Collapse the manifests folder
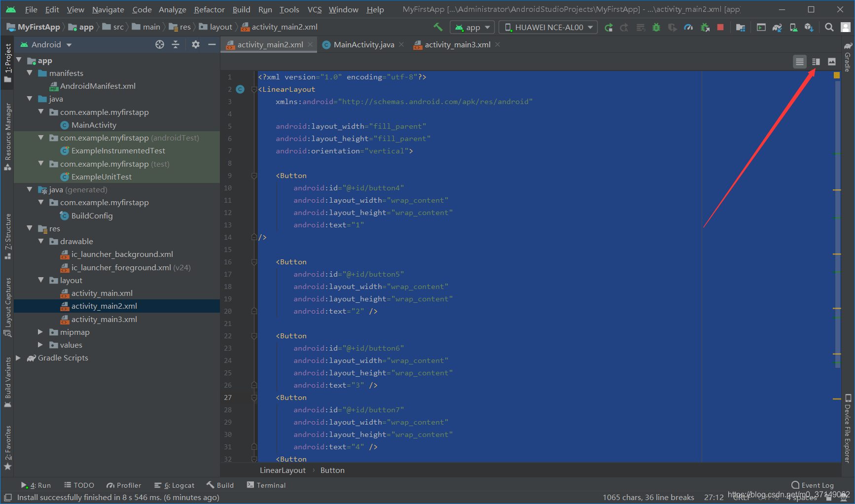The height and width of the screenshot is (504, 855). [x=30, y=73]
